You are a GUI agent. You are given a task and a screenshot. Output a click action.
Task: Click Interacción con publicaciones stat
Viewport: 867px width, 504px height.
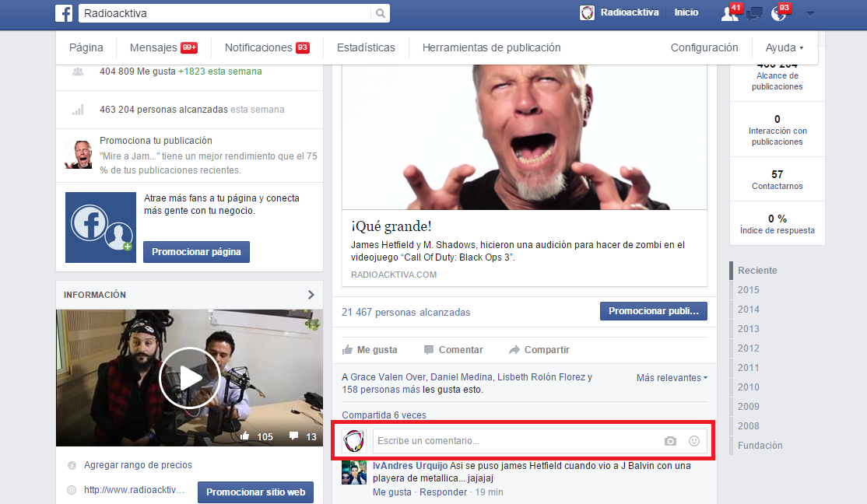(777, 130)
